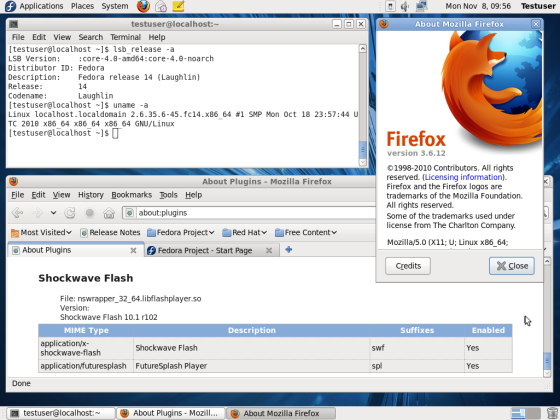Screen dimensions: 560x420
Task: Expand the Most Visited bookmarks folder
Action: point(41,232)
